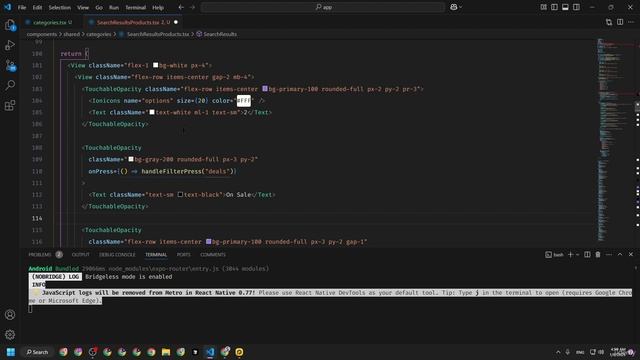
Task: Open the Accounts menu icon
Action: (x=10, y=315)
